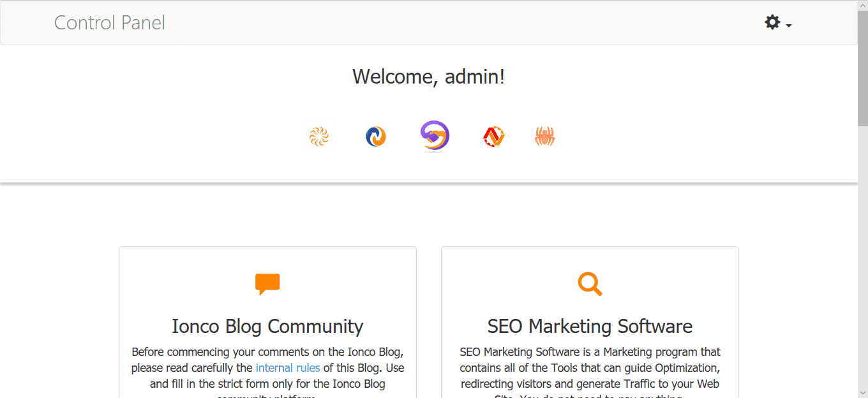Open the SEO Marketing Software card heading

pos(590,326)
